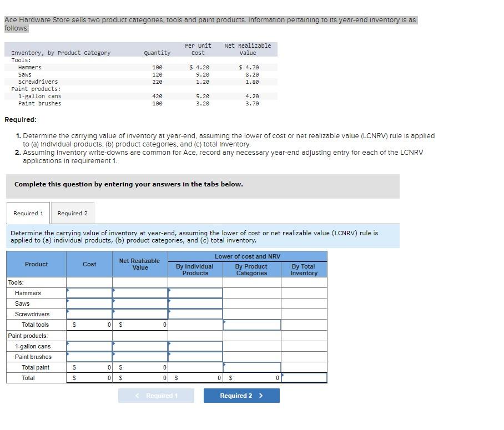
Task: Select the Hammers Net Realizable Value cell
Action: tap(140, 293)
